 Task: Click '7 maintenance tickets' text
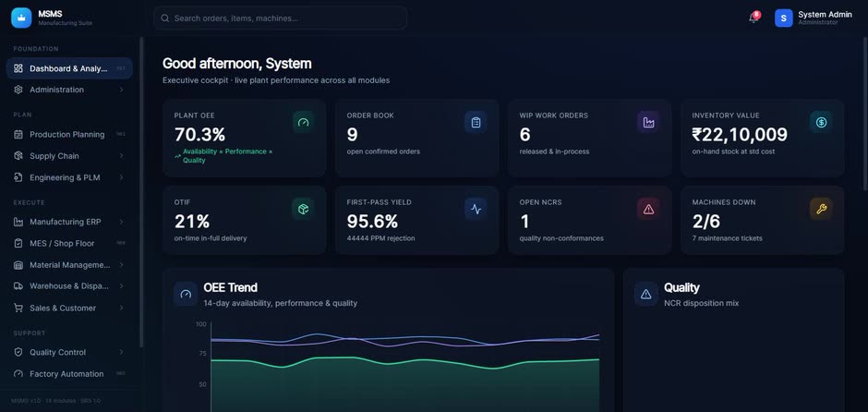tap(727, 238)
